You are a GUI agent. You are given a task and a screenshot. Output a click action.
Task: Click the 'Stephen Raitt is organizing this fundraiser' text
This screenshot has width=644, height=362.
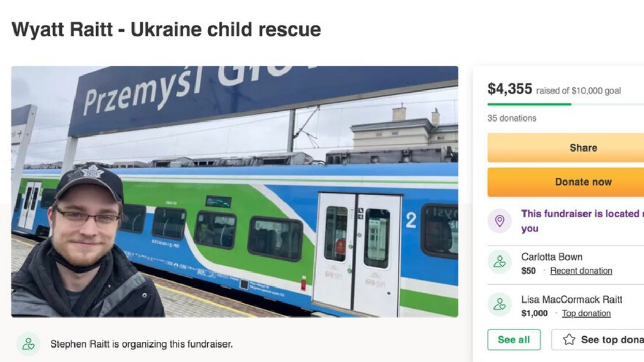point(141,344)
